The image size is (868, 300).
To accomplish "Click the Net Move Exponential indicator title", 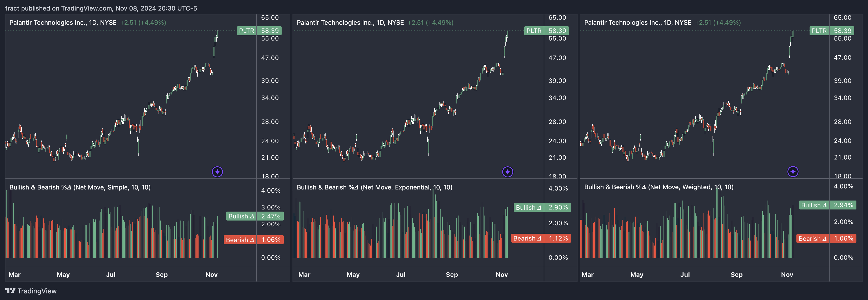I will (x=374, y=187).
